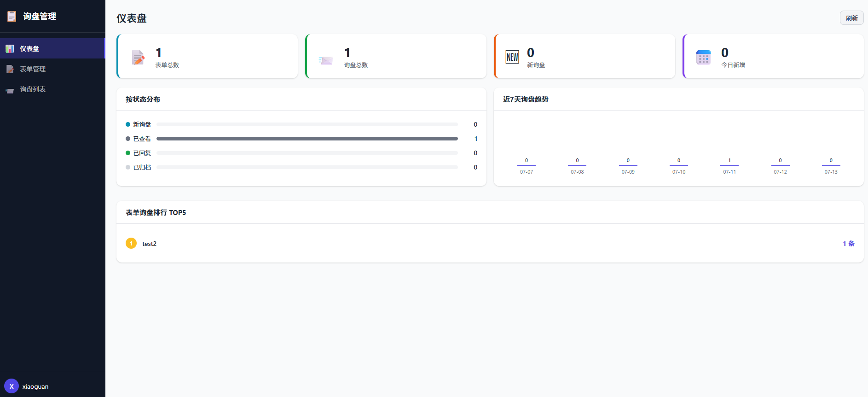Image resolution: width=868 pixels, height=397 pixels.
Task: Click the 07-08 trend bar
Action: 577,166
